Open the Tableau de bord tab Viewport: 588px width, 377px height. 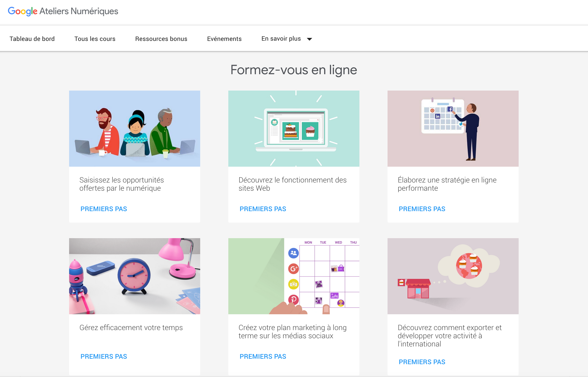click(x=32, y=39)
